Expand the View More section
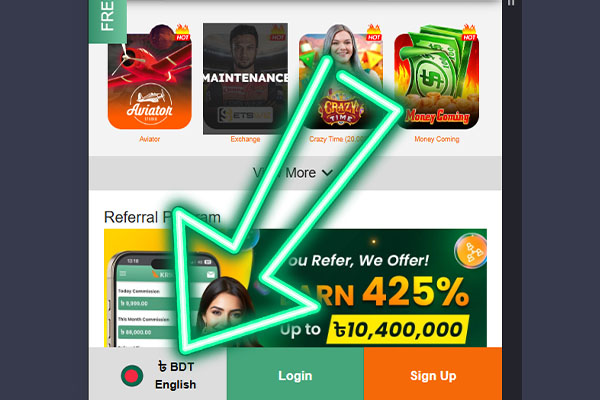Viewport: 600px width, 400px height. point(295,173)
